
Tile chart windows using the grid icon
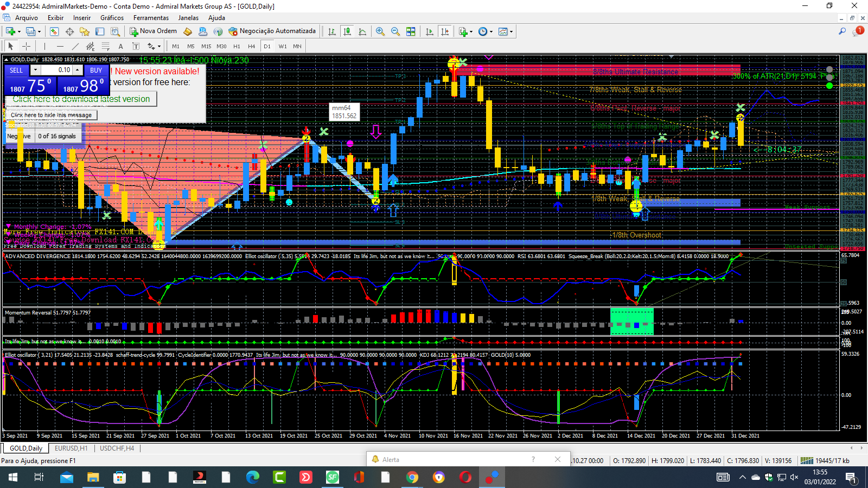[x=411, y=31]
